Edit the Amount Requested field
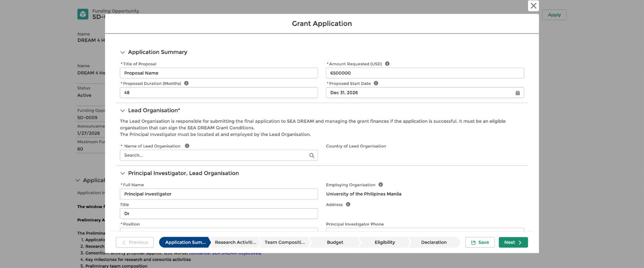 point(425,73)
